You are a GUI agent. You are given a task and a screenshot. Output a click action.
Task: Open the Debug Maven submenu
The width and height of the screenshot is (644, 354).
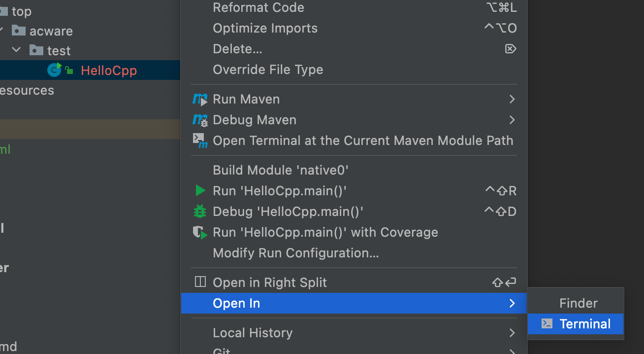[x=354, y=120]
